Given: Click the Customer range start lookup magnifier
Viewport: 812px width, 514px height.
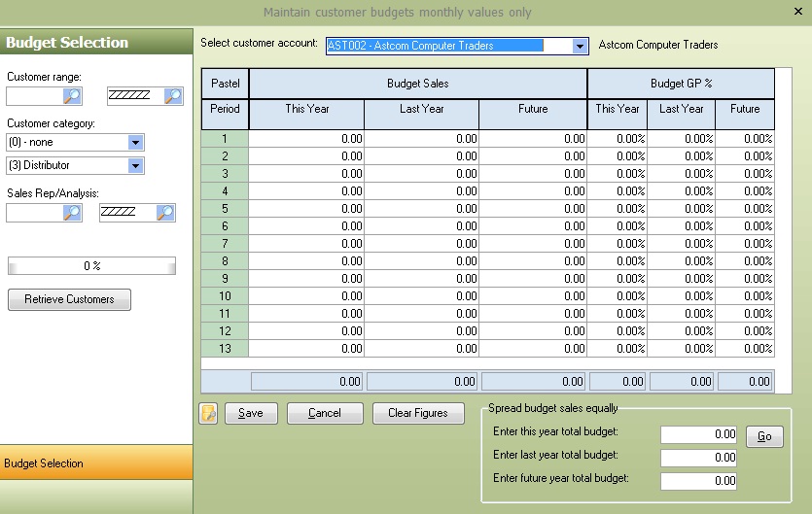Looking at the screenshot, I should (x=72, y=95).
